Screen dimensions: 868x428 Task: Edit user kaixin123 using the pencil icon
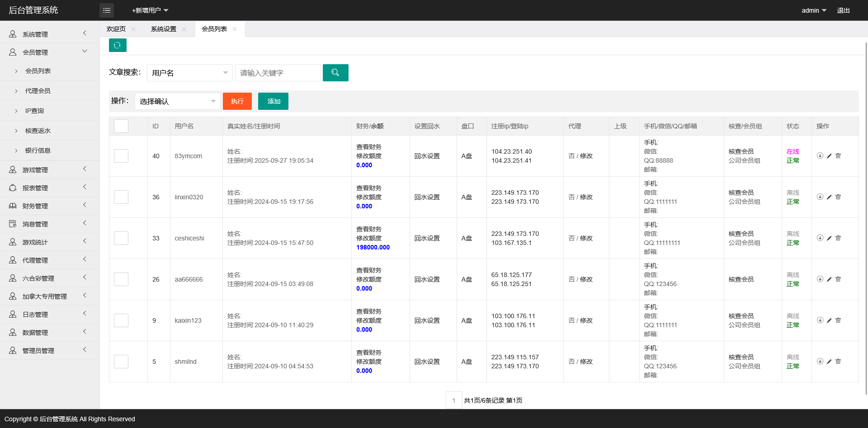[x=829, y=320]
